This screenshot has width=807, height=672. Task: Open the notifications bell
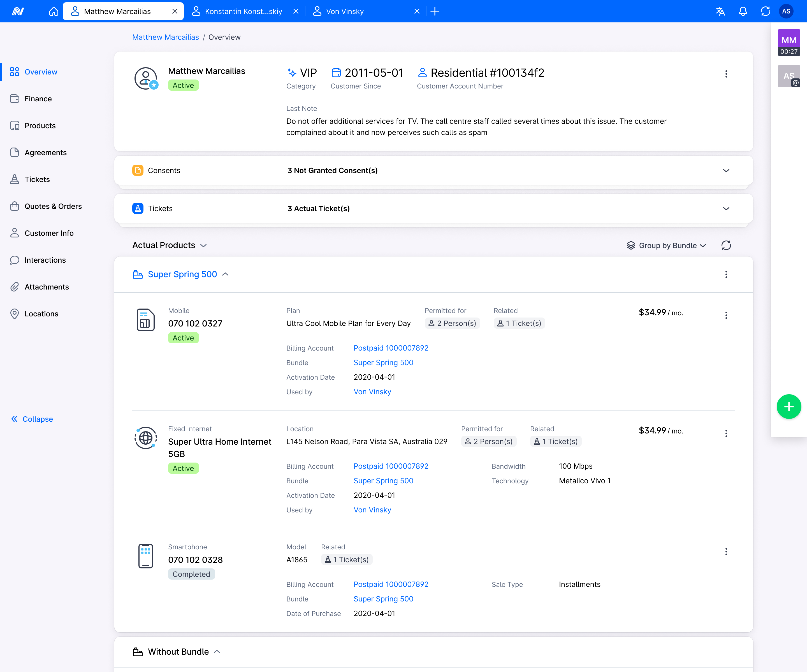click(743, 11)
